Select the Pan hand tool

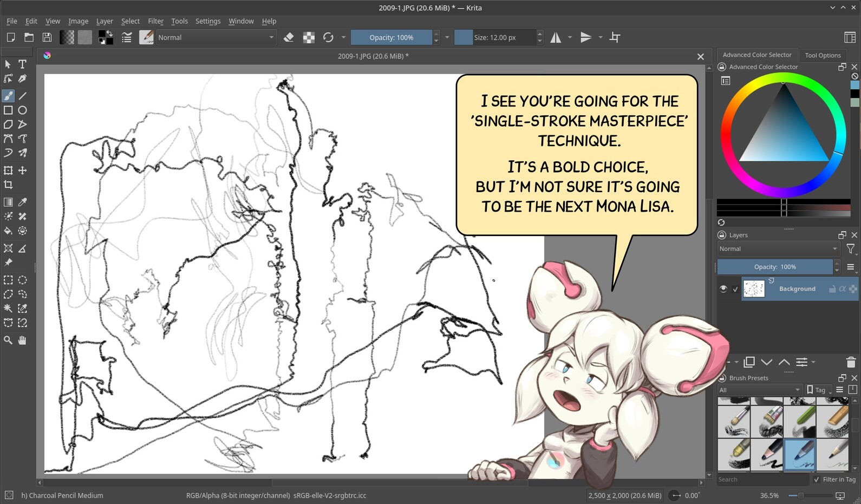(22, 340)
